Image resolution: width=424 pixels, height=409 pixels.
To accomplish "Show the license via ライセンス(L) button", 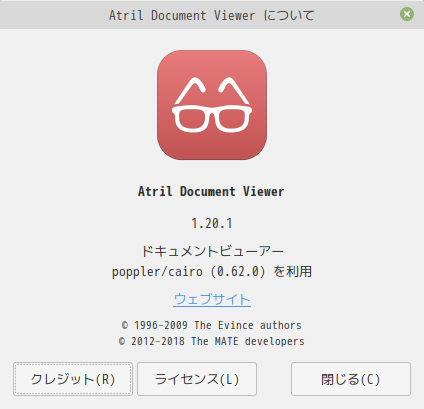I will pos(197,379).
